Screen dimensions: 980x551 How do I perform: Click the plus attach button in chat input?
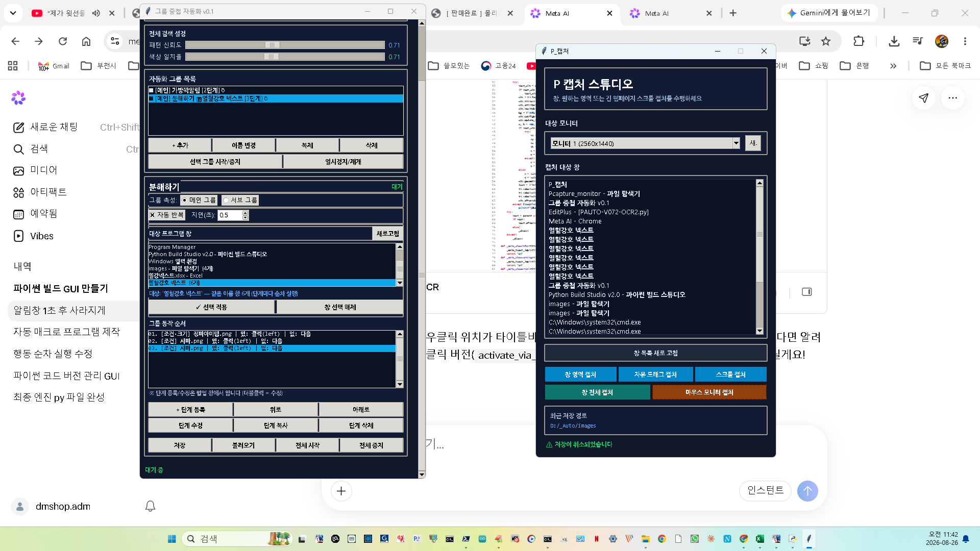[x=341, y=491]
